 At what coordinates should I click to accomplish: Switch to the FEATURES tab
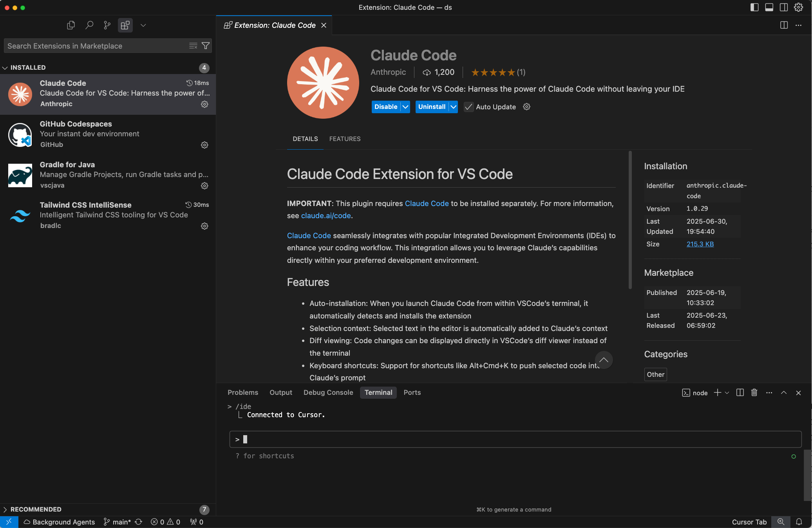point(345,139)
